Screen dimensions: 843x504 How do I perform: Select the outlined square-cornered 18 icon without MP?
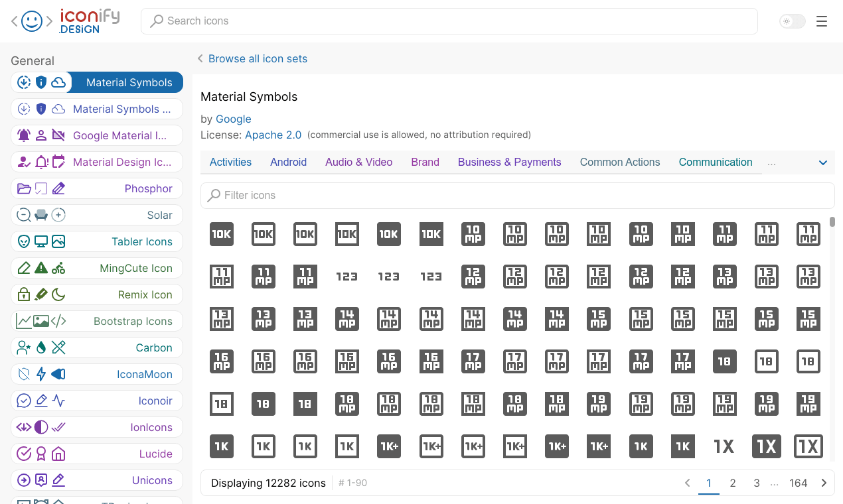(222, 404)
